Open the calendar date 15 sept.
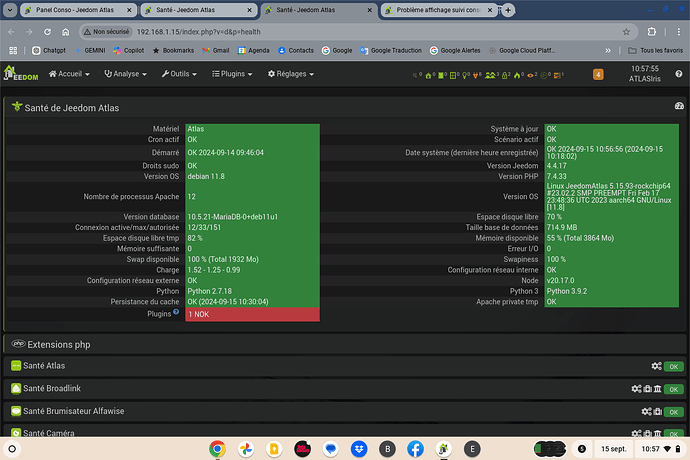The height and width of the screenshot is (460, 690). [613, 449]
